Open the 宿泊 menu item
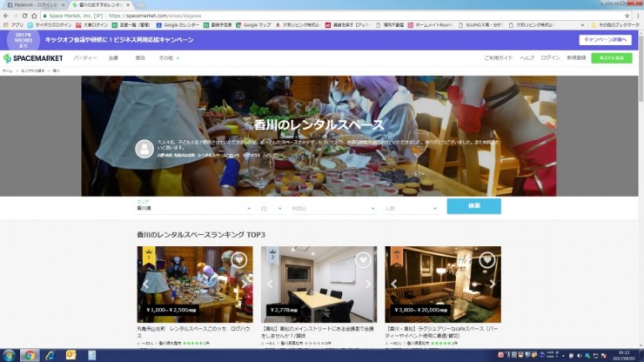644x362 pixels. point(140,58)
